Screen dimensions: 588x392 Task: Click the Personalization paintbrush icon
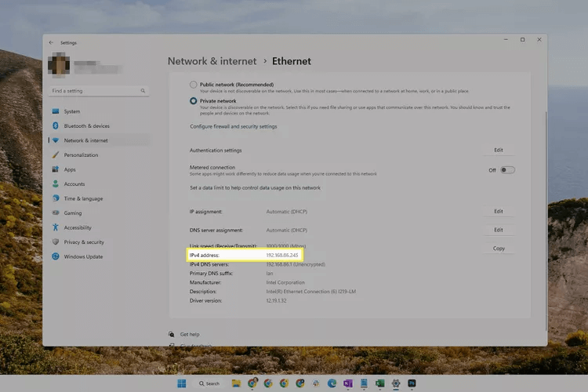pos(56,155)
